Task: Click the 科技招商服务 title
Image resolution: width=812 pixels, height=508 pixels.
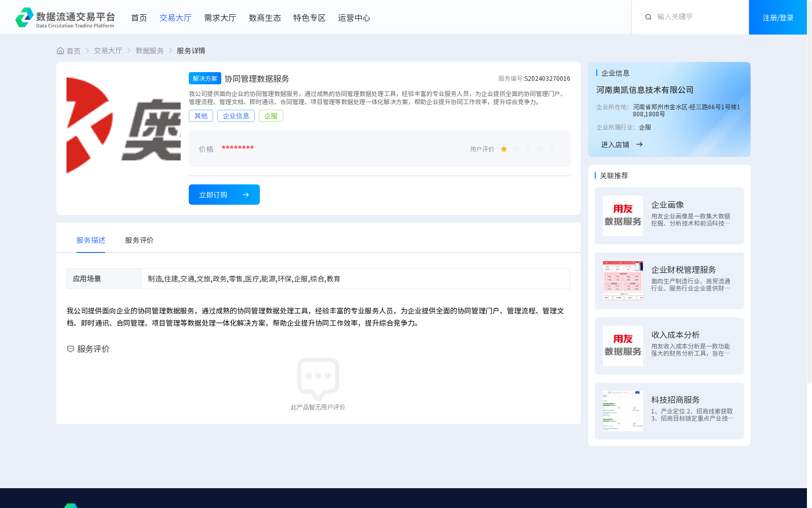Action: point(675,400)
